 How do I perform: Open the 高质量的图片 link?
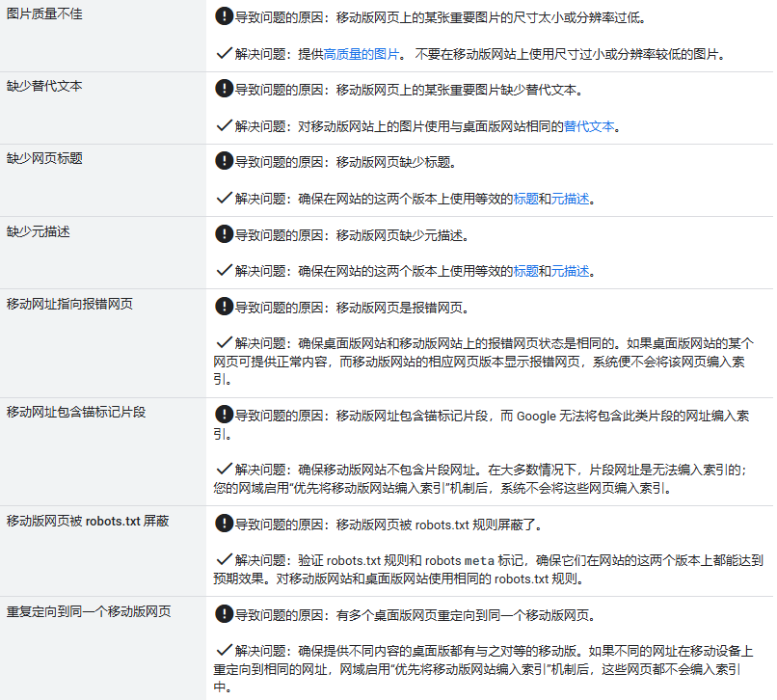[362, 54]
